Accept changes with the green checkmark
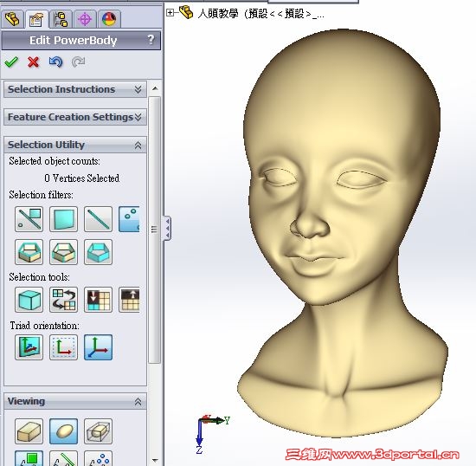The image size is (476, 466). click(x=11, y=62)
